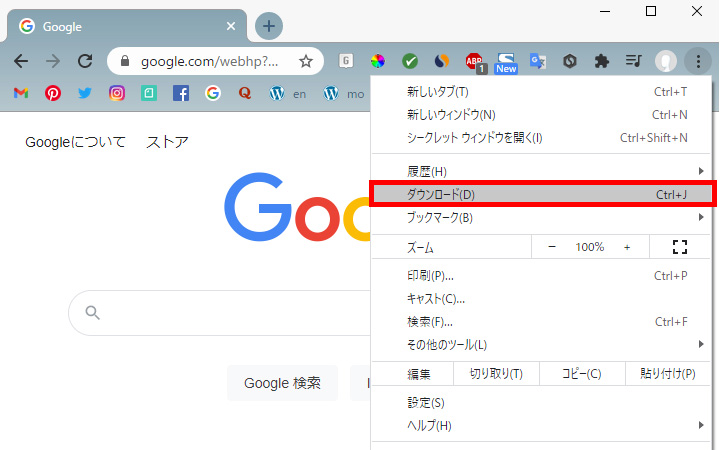
Task: Choose 検索(F)... menu item
Action: click(541, 322)
